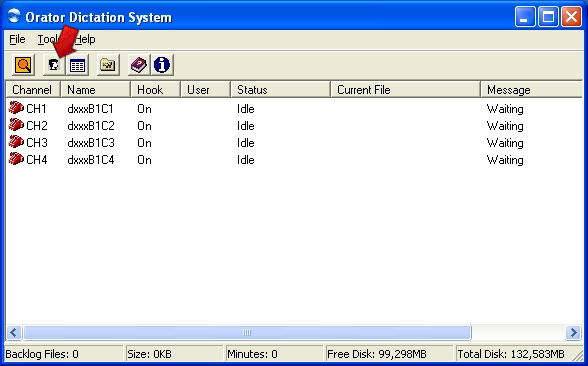The width and height of the screenshot is (588, 366).
Task: Click the Idle status in CH3 row
Action: [x=246, y=143]
